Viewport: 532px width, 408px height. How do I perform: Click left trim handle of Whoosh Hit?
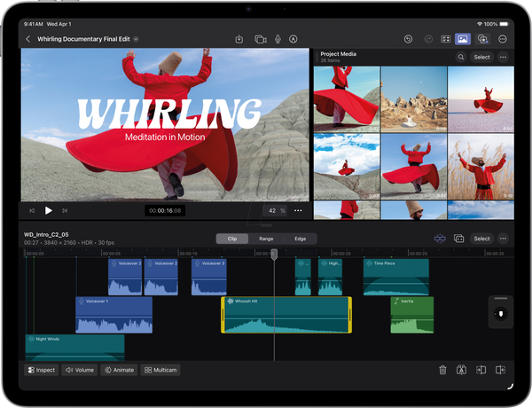tap(223, 315)
